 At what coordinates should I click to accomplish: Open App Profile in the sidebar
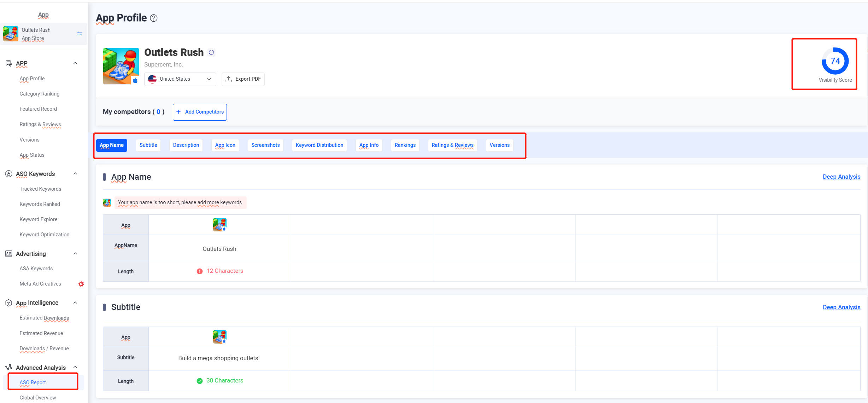[32, 79]
